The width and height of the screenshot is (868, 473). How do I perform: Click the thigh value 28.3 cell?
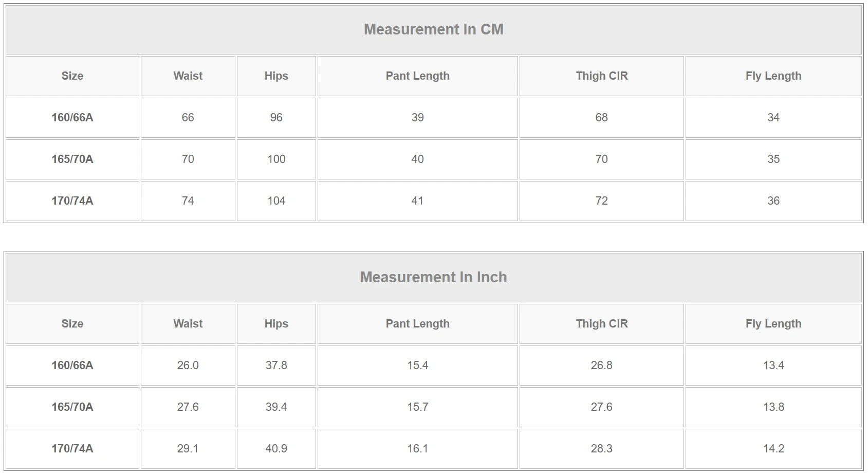coord(602,449)
